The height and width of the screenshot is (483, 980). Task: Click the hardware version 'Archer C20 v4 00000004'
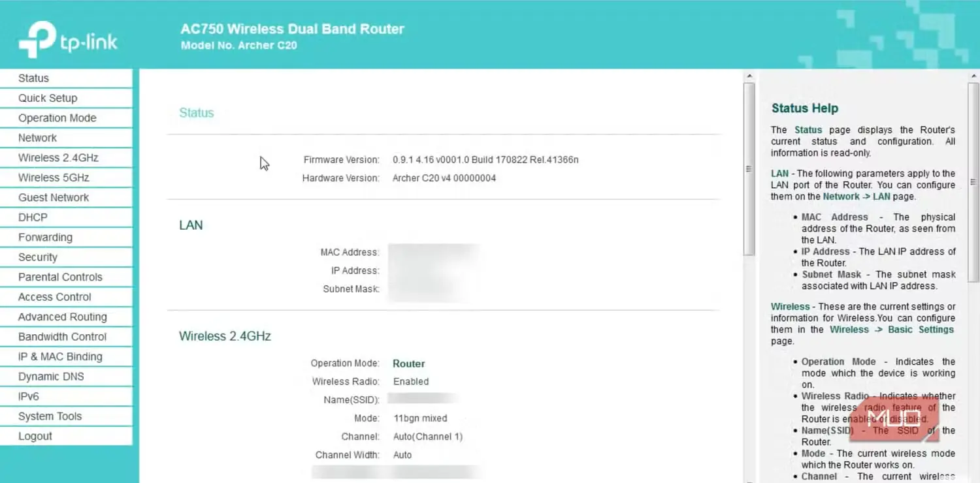point(444,178)
